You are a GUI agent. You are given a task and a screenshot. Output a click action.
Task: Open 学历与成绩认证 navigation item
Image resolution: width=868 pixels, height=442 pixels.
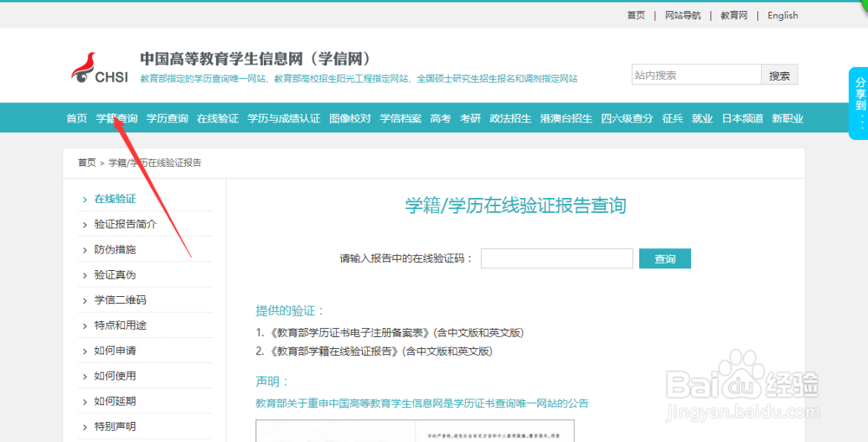pos(284,118)
